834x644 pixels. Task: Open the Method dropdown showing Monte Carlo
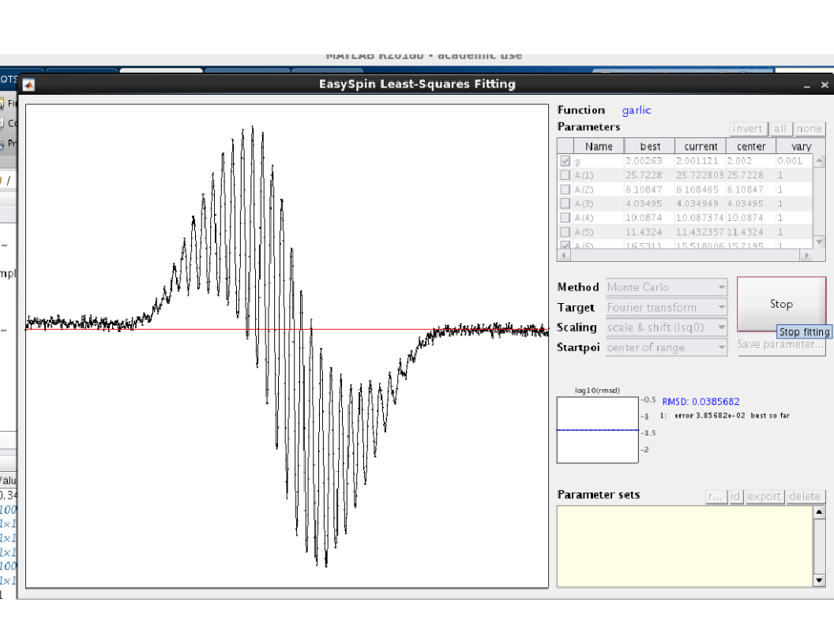pyautogui.click(x=667, y=287)
